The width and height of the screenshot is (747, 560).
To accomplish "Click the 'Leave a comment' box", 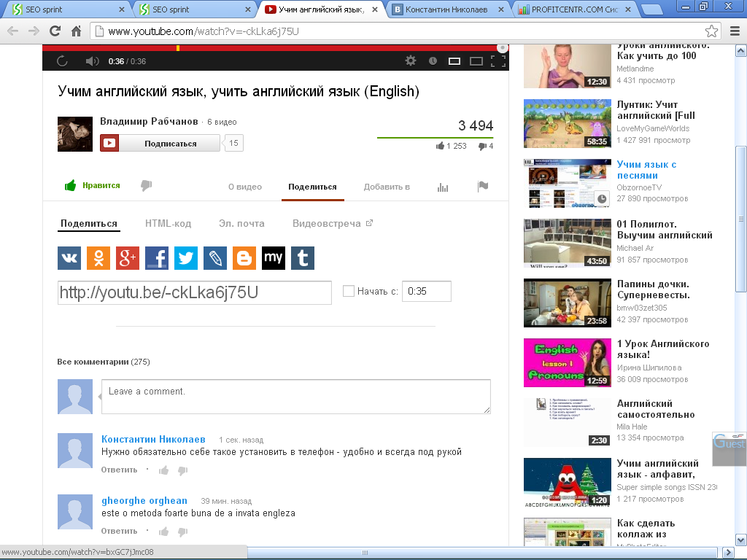I will (296, 396).
